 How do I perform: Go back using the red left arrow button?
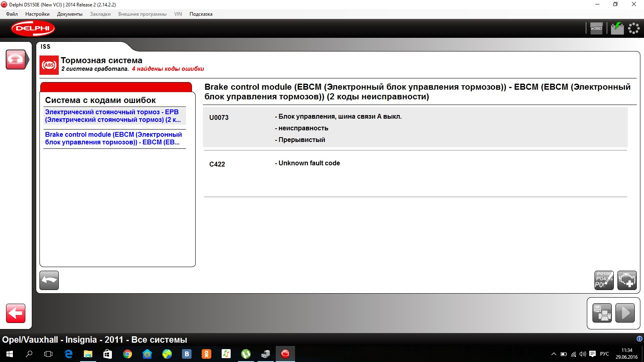coord(16,313)
